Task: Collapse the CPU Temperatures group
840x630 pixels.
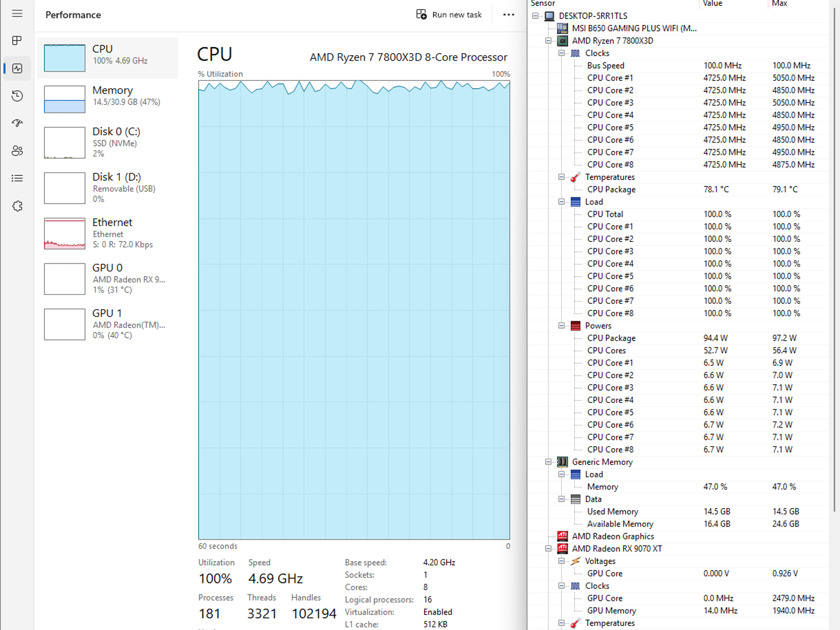Action: 562,177
